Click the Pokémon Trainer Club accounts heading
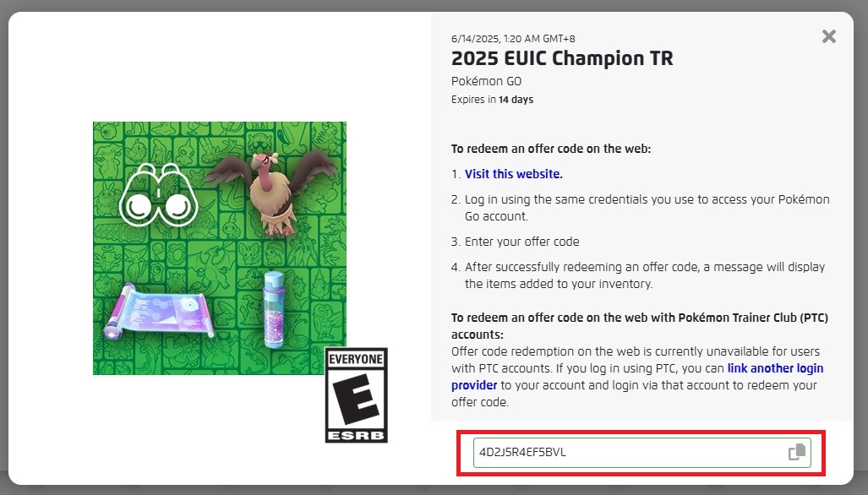 [639, 318]
